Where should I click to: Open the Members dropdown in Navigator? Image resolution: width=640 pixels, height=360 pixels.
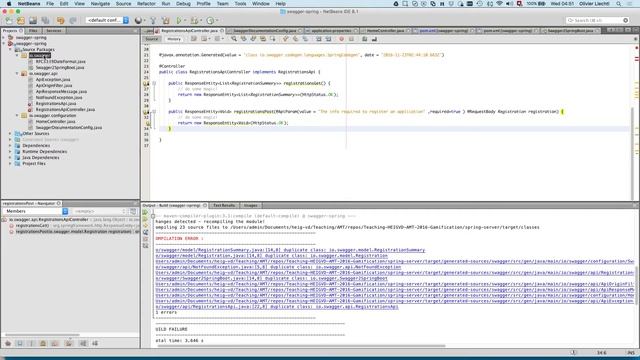(x=35, y=211)
